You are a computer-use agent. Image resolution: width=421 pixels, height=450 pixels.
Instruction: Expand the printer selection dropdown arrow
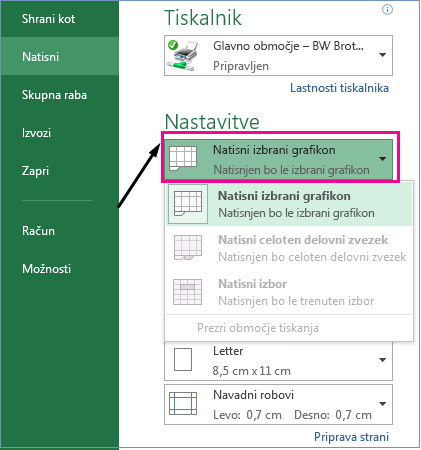pos(383,55)
